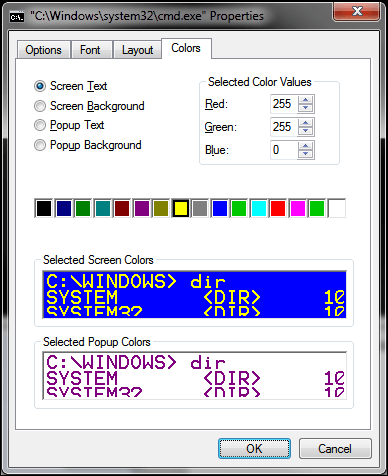Open the Layout tab
The width and height of the screenshot is (388, 476).
[x=137, y=50]
